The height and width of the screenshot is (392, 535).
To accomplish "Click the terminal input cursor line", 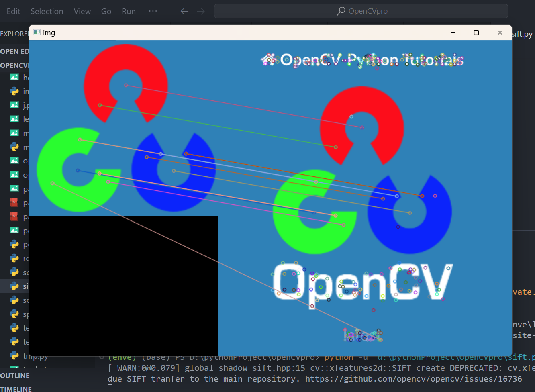I will pyautogui.click(x=110, y=388).
